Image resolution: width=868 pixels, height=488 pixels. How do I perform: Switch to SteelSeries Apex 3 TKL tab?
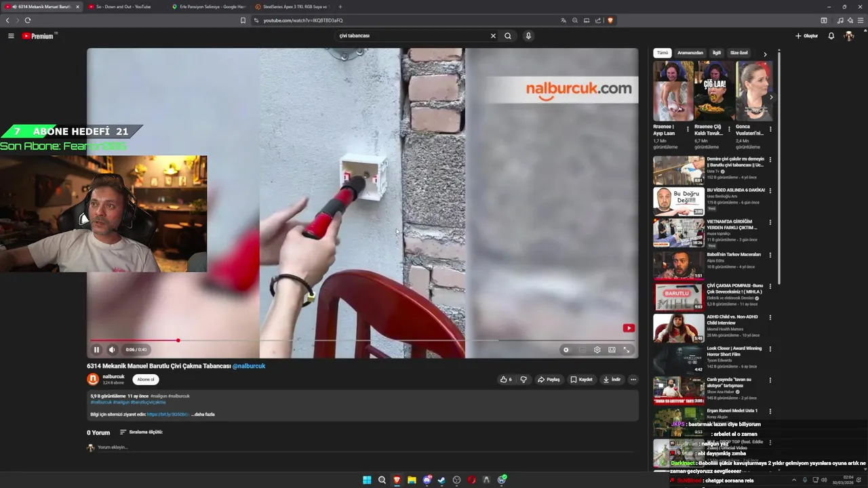tap(292, 7)
